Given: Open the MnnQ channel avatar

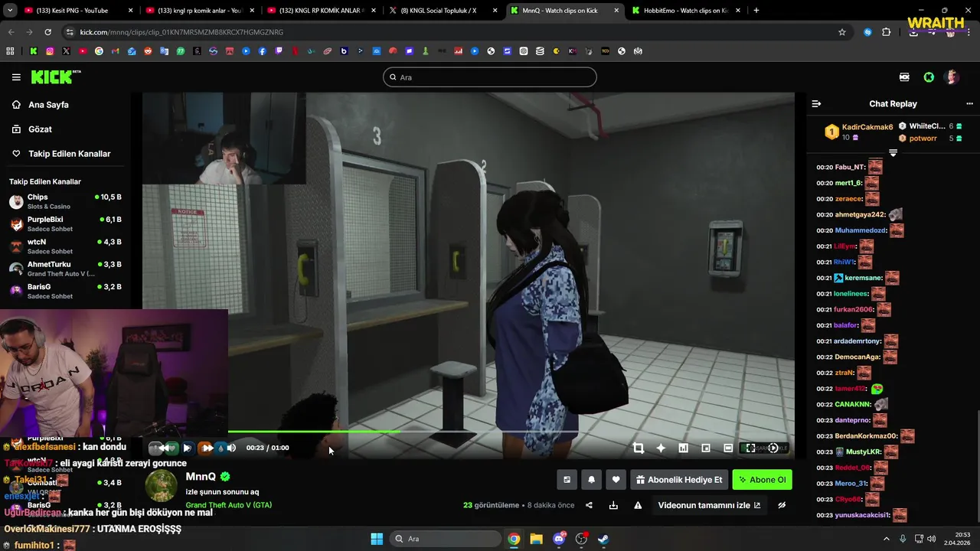Looking at the screenshot, I should 161,486.
